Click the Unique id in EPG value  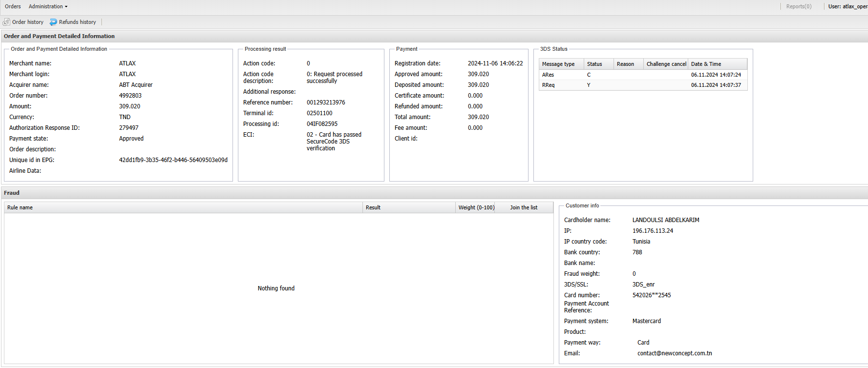click(x=173, y=160)
